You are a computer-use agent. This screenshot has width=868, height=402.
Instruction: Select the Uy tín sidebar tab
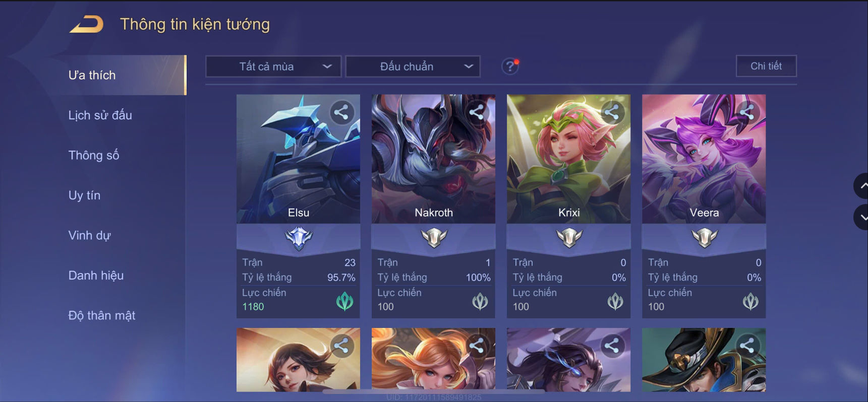[x=84, y=195]
